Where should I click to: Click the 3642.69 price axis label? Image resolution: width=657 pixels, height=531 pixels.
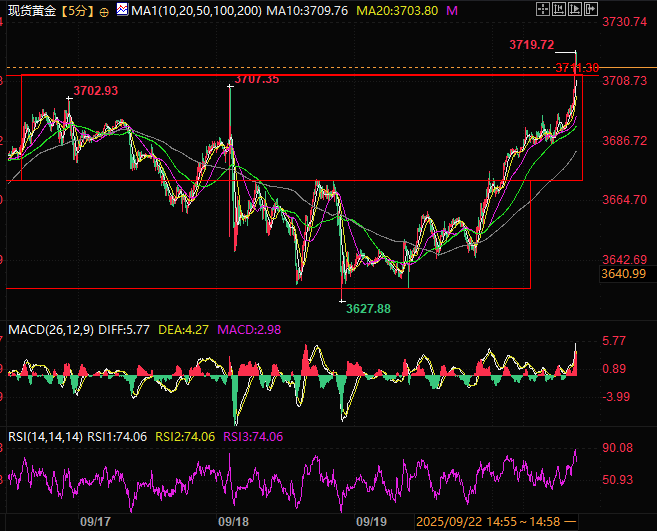point(624,259)
